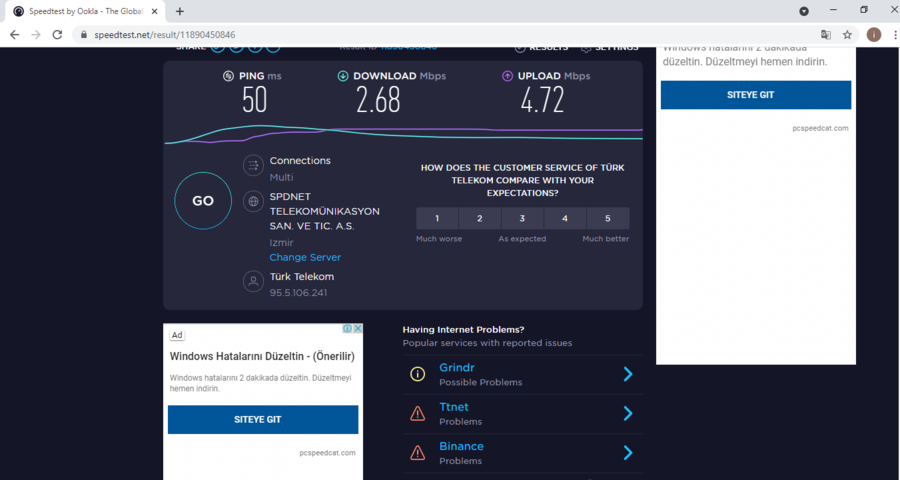Click the download value 2.68

click(x=378, y=100)
